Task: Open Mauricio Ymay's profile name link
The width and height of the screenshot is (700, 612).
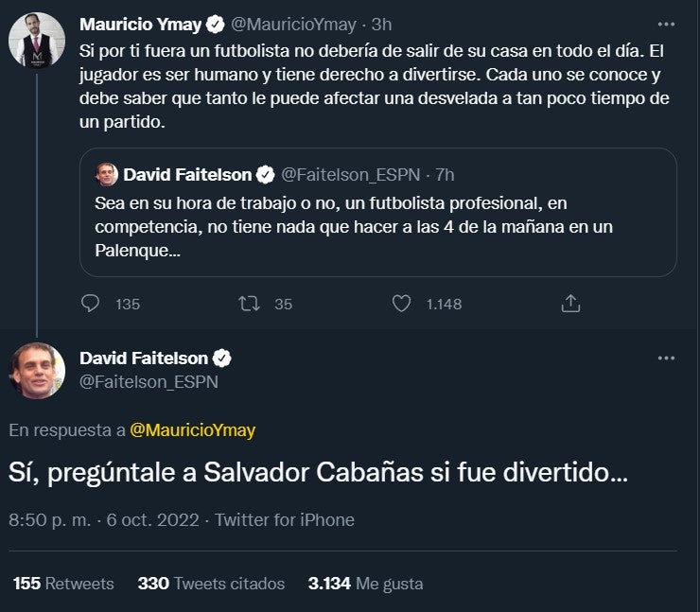Action: pyautogui.click(x=140, y=24)
